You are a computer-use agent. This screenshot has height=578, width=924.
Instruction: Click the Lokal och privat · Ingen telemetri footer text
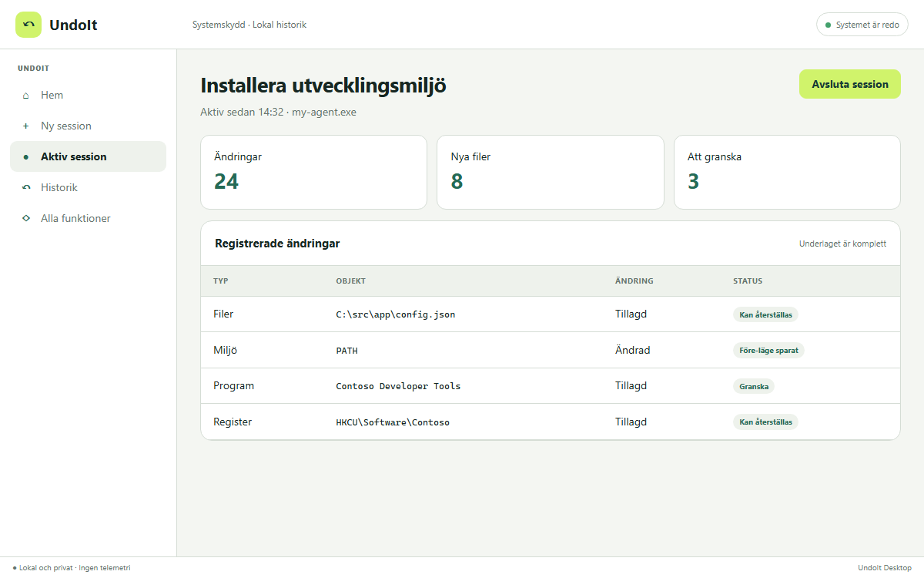coord(75,568)
